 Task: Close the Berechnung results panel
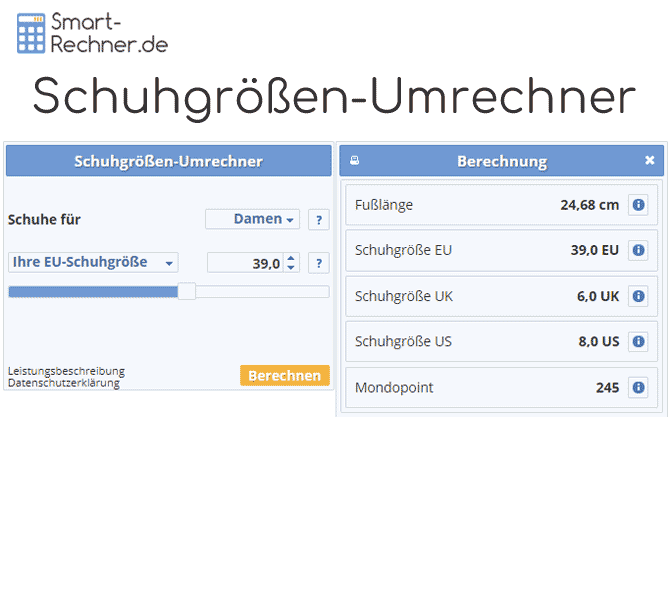[649, 160]
